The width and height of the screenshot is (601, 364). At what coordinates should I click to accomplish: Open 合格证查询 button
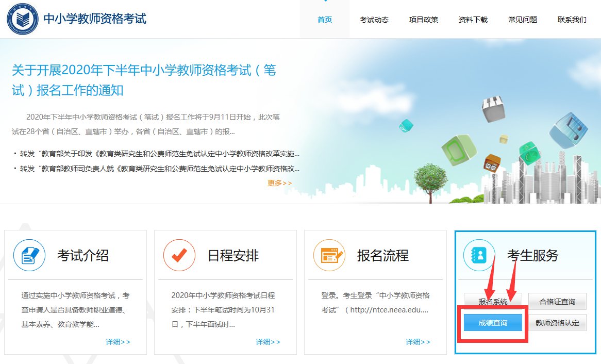point(557,302)
